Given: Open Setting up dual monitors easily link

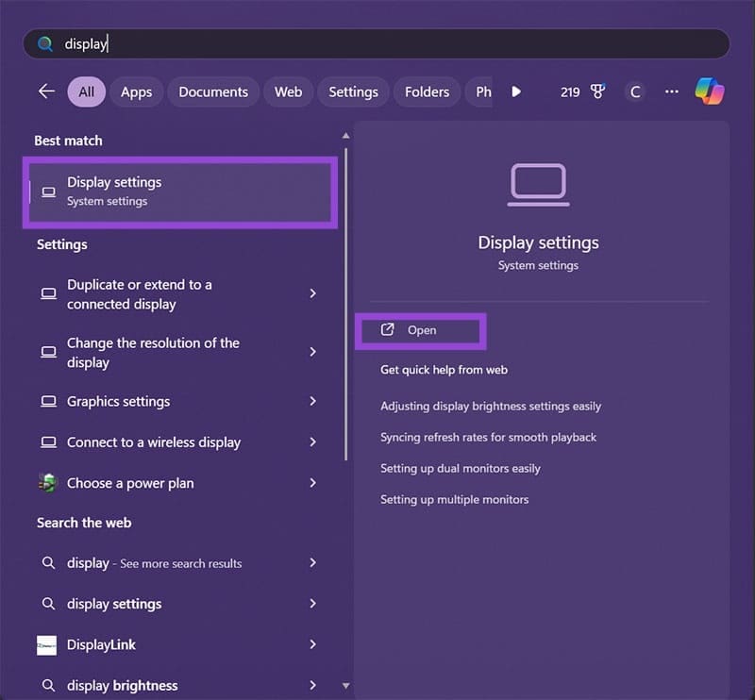Looking at the screenshot, I should pyautogui.click(x=460, y=469).
